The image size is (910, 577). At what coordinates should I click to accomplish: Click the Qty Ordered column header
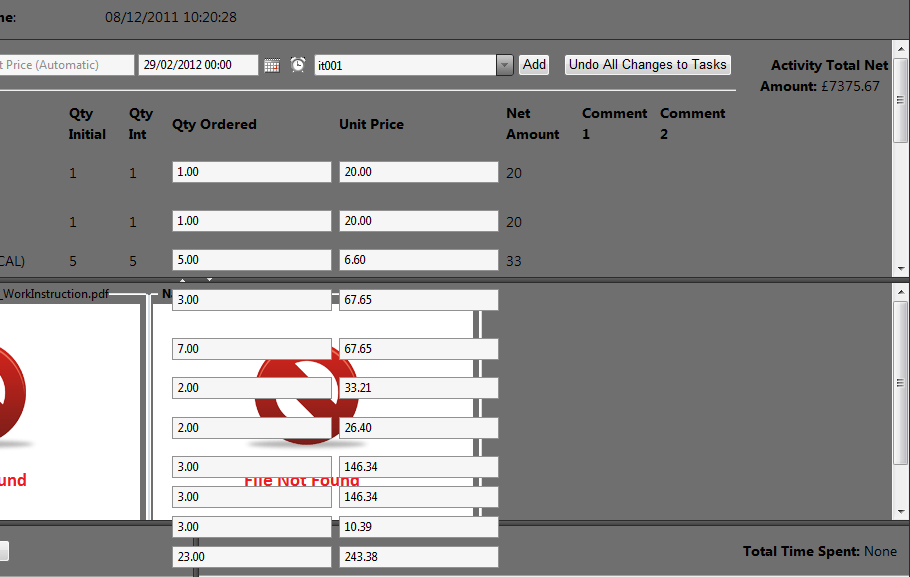pos(214,124)
